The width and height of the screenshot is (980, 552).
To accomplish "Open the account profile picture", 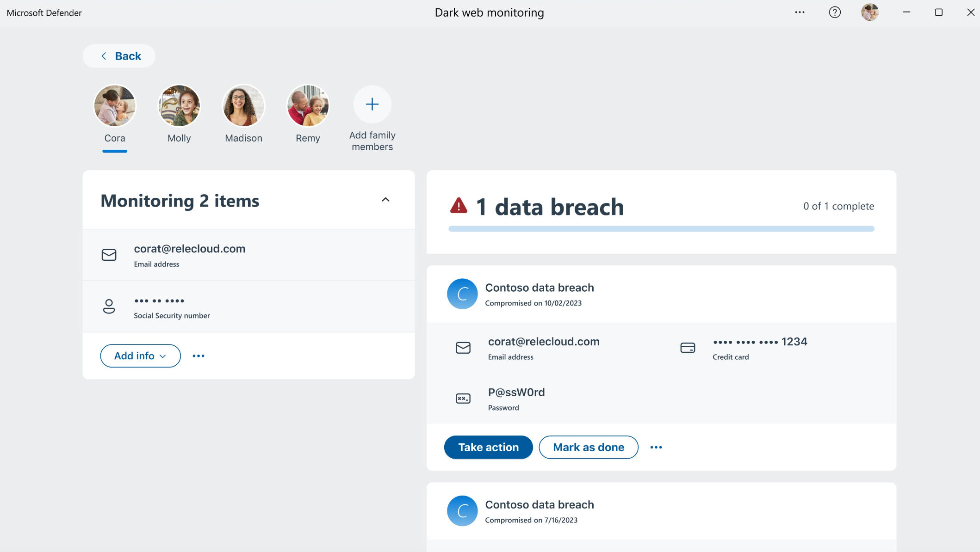I will point(869,12).
